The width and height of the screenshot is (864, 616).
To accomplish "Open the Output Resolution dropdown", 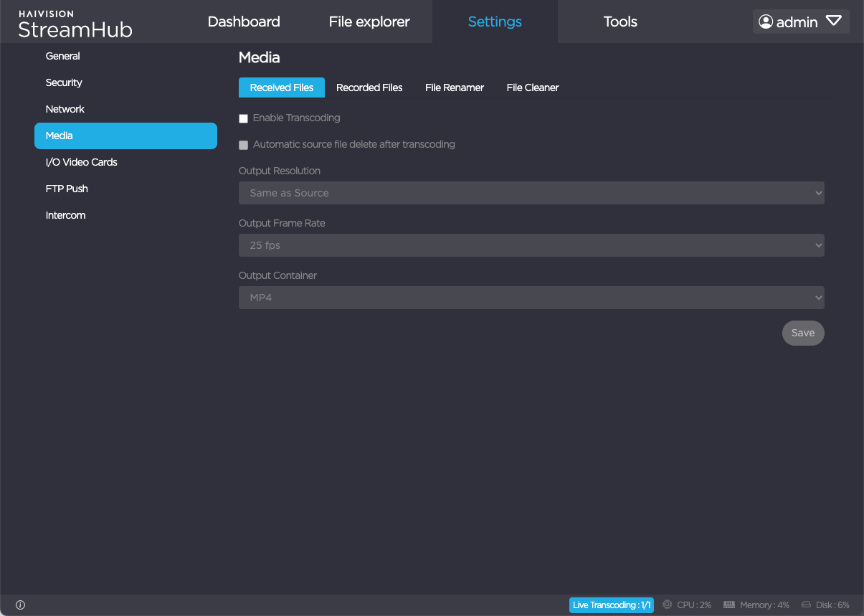I will click(531, 193).
